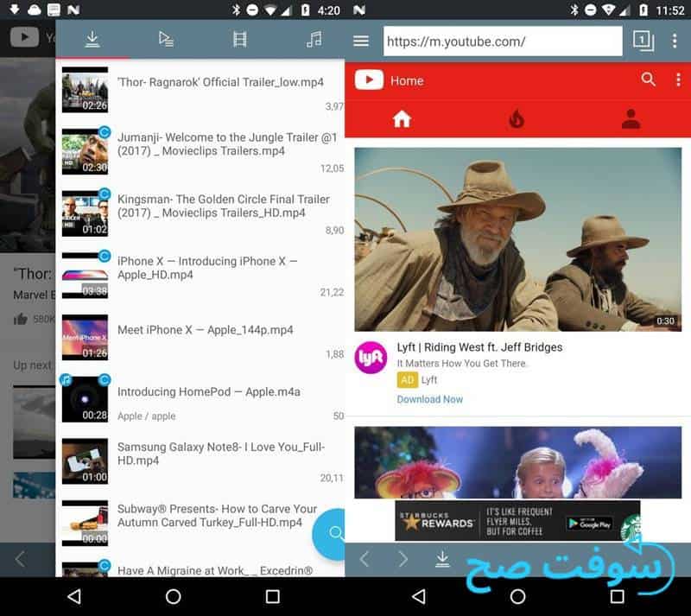This screenshot has width=691, height=616.
Task: Open Meet iPhone X — Apple_144p.mp4
Action: 200,337
